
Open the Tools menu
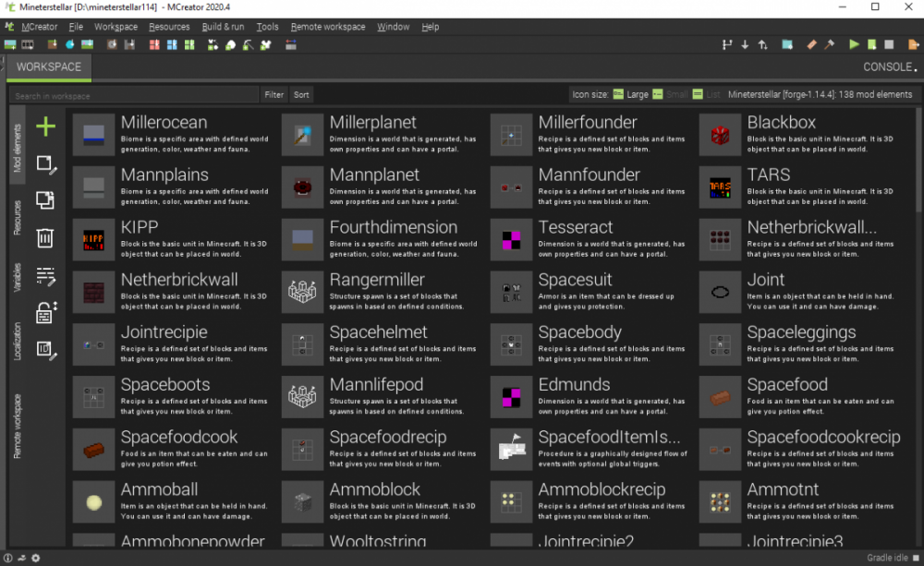(x=267, y=27)
